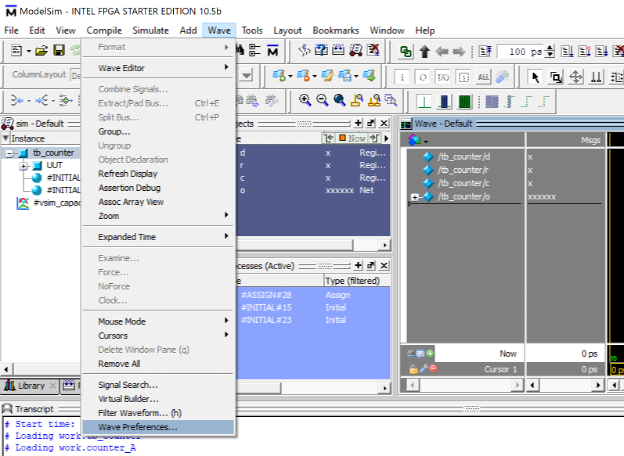
Task: Click the lock cursor icon in Wave pane
Action: 414,369
